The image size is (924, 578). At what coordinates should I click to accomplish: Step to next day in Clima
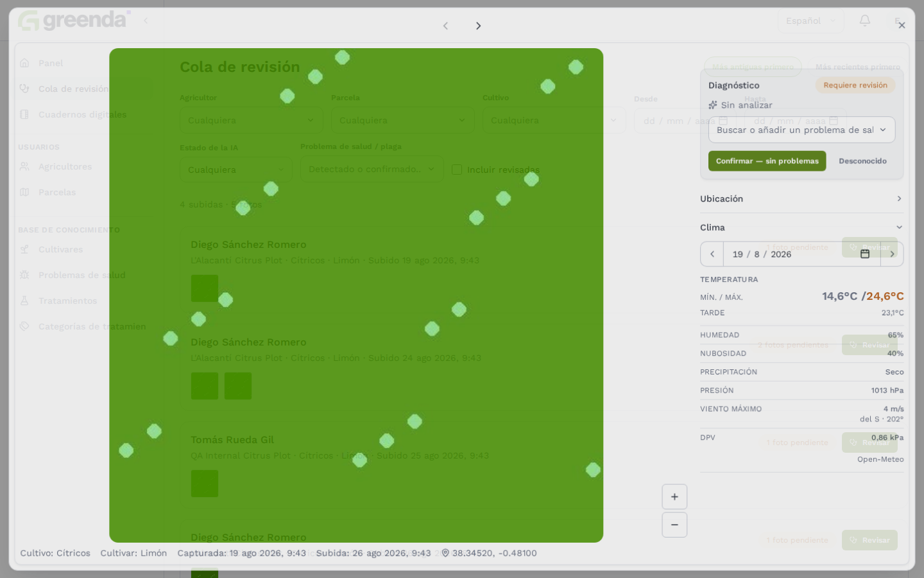pos(892,254)
